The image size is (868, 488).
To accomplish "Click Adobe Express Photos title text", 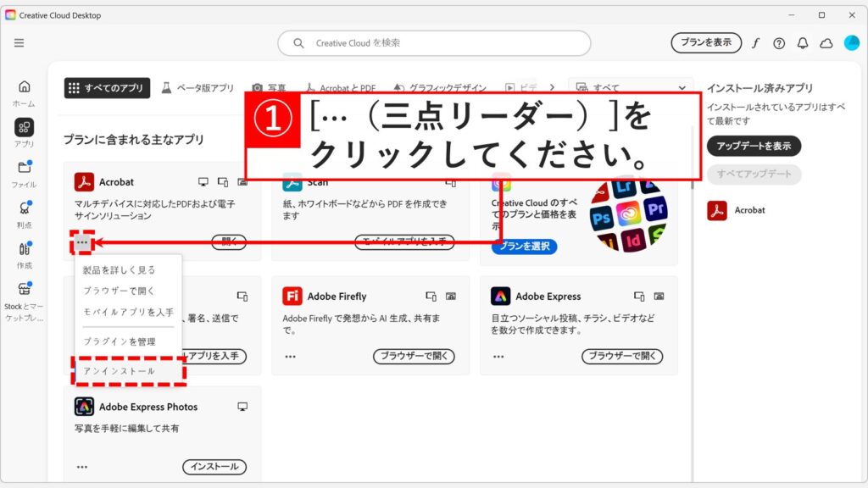I will (x=148, y=408).
